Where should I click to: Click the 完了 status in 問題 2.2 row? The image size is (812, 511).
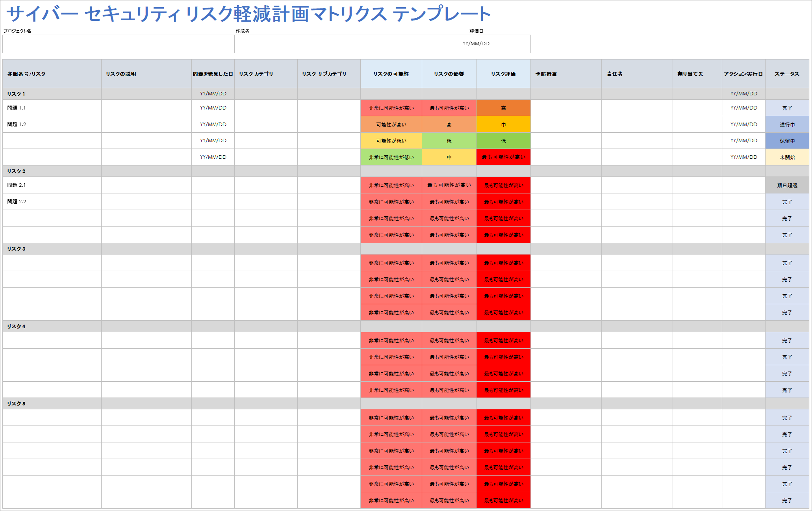[x=787, y=202]
